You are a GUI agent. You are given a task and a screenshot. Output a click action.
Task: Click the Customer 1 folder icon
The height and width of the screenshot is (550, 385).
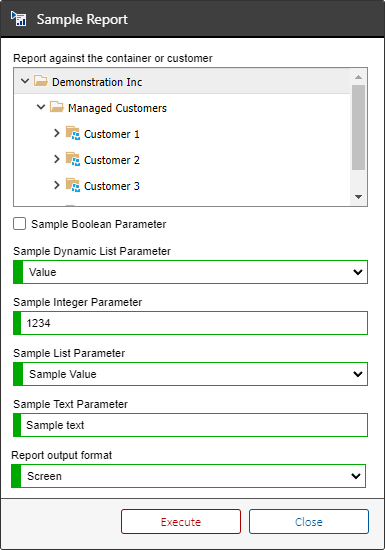click(73, 133)
